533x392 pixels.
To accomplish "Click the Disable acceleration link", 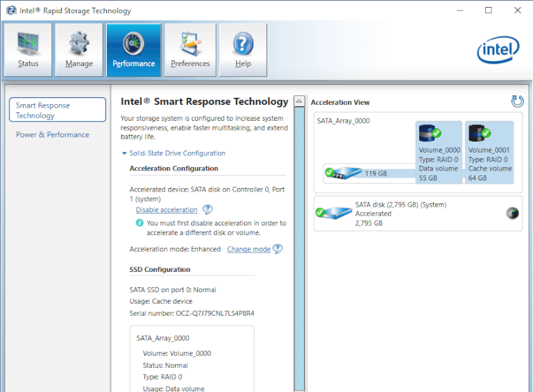I will [167, 210].
